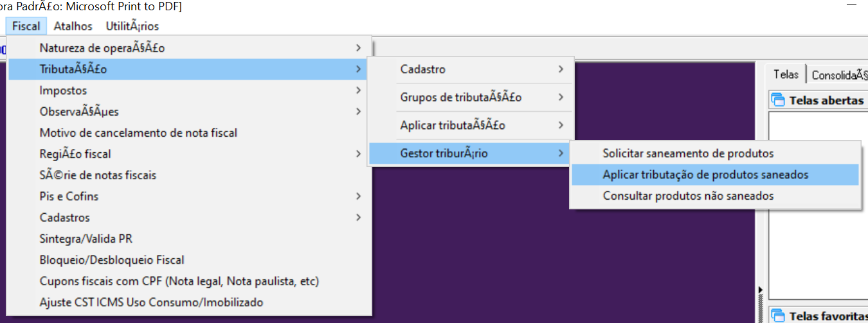Click the side panel splitter arrow
The width and height of the screenshot is (868, 323).
[x=761, y=290]
